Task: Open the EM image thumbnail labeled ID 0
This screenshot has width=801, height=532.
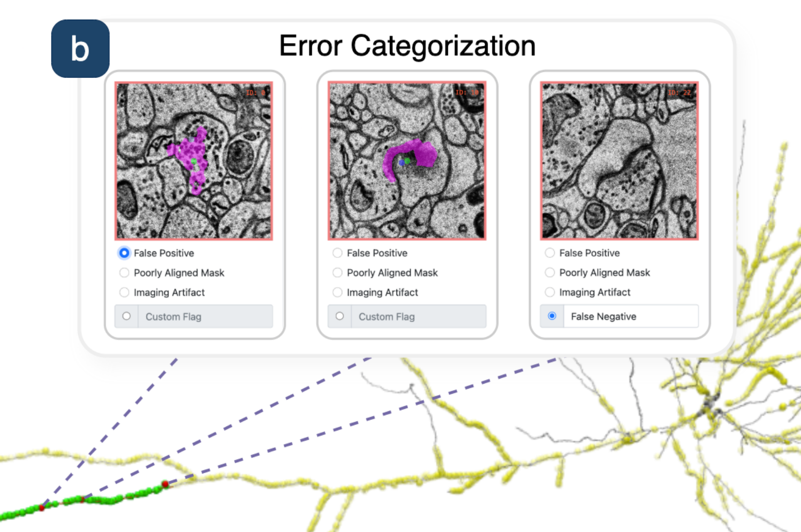Action: (x=194, y=160)
